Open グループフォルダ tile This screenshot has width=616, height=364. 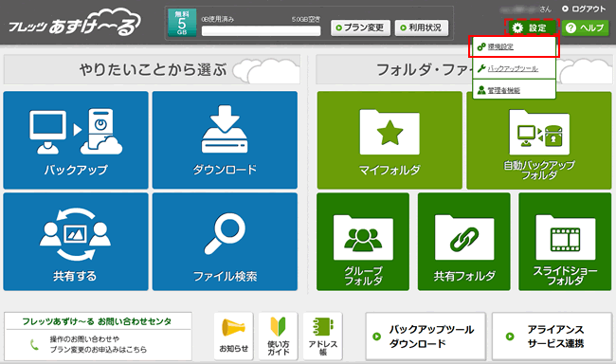pos(363,242)
